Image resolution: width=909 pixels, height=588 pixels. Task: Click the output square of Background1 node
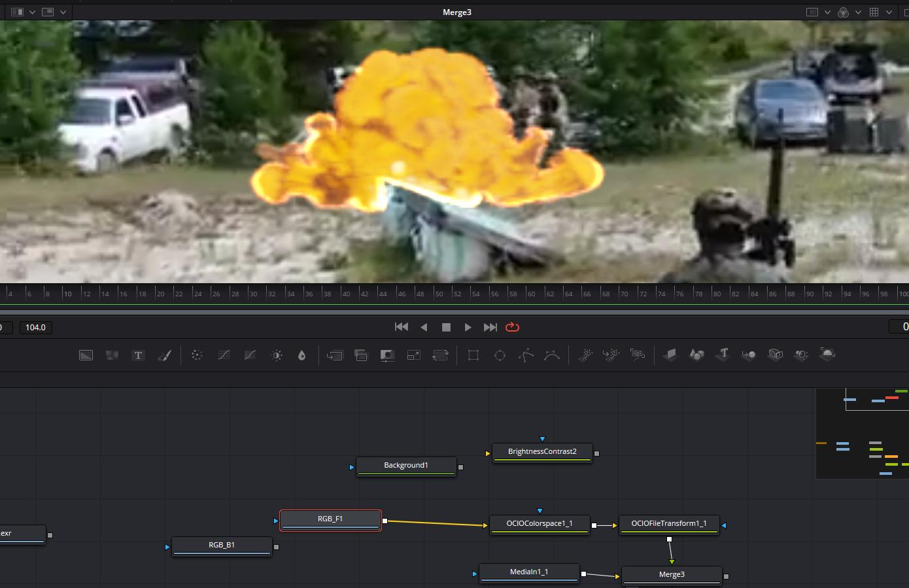pyautogui.click(x=461, y=467)
